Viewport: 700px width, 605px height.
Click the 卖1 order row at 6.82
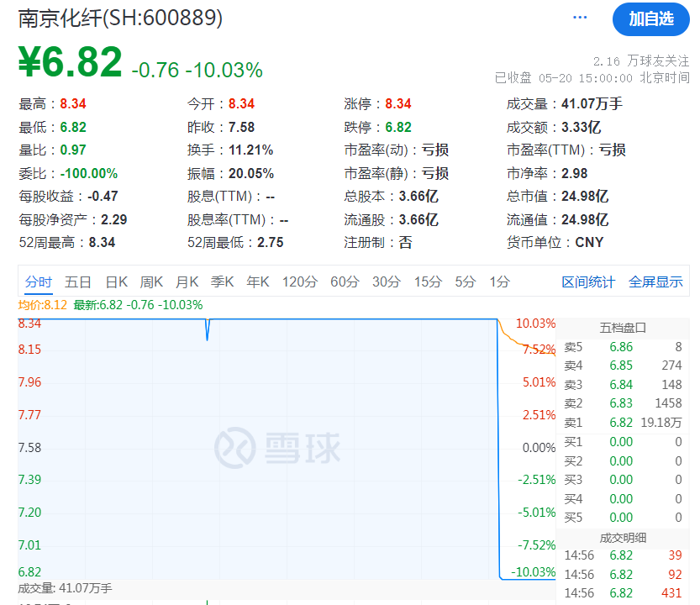tap(623, 423)
